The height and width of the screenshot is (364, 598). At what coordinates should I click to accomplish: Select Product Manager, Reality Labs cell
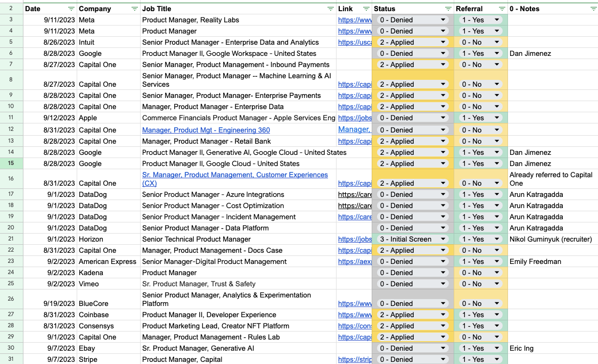[238, 20]
